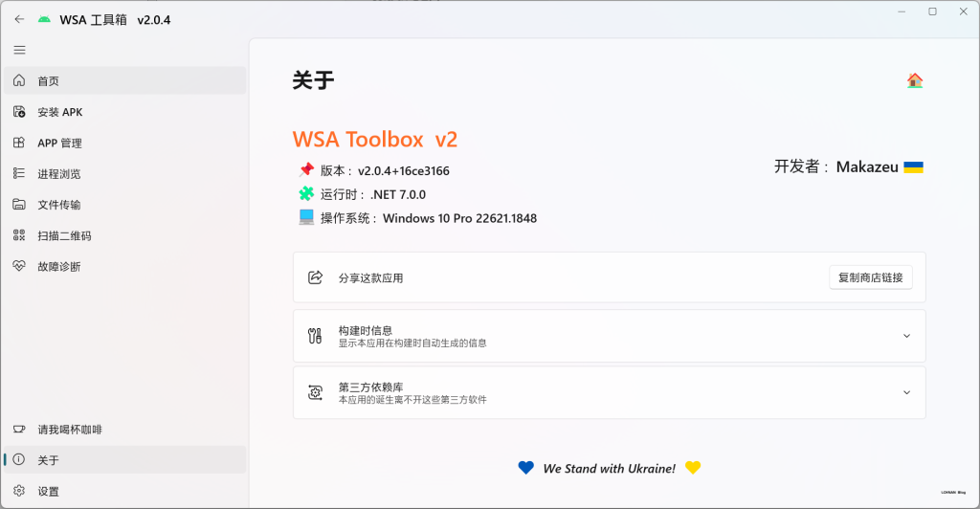Click the 扫描二维码 QR code icon
Viewport: 980px width, 509px height.
pyautogui.click(x=19, y=235)
